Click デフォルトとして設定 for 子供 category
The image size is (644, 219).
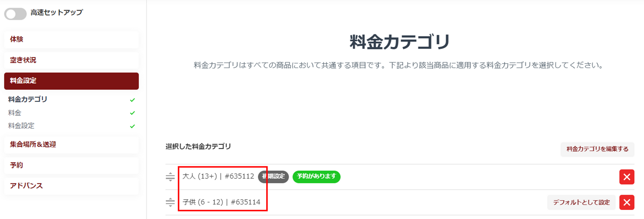point(581,203)
